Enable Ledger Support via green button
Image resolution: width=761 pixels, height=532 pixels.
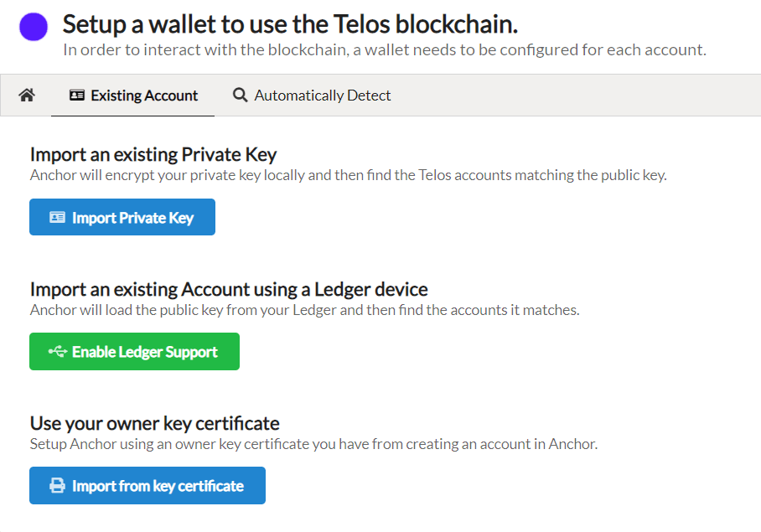pos(134,351)
